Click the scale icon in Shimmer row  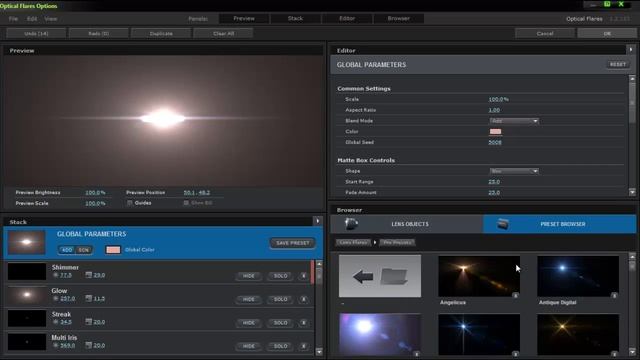pos(89,276)
